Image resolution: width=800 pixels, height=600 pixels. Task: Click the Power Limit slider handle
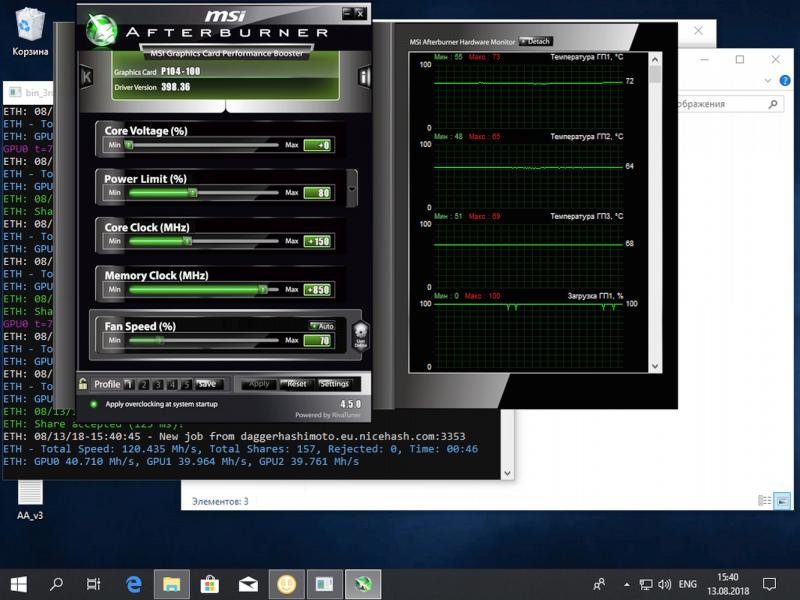click(193, 193)
